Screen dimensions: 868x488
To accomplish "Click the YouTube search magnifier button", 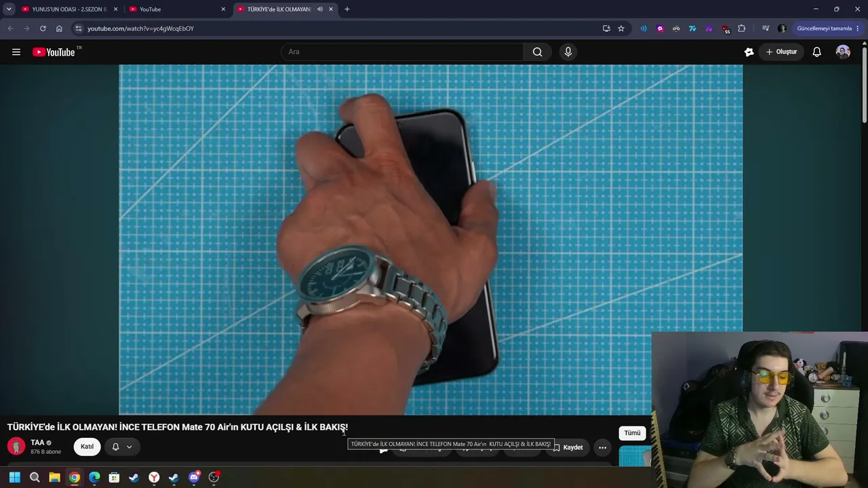I will (x=537, y=52).
